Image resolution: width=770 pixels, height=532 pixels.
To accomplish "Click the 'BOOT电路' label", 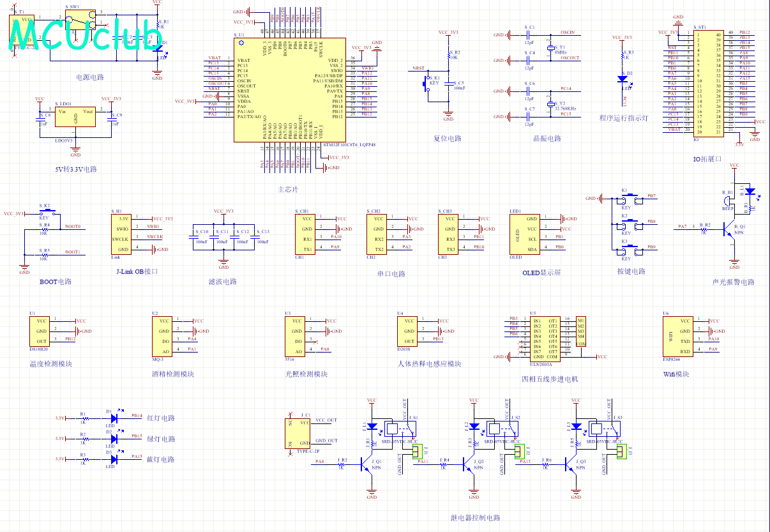I will tap(56, 282).
